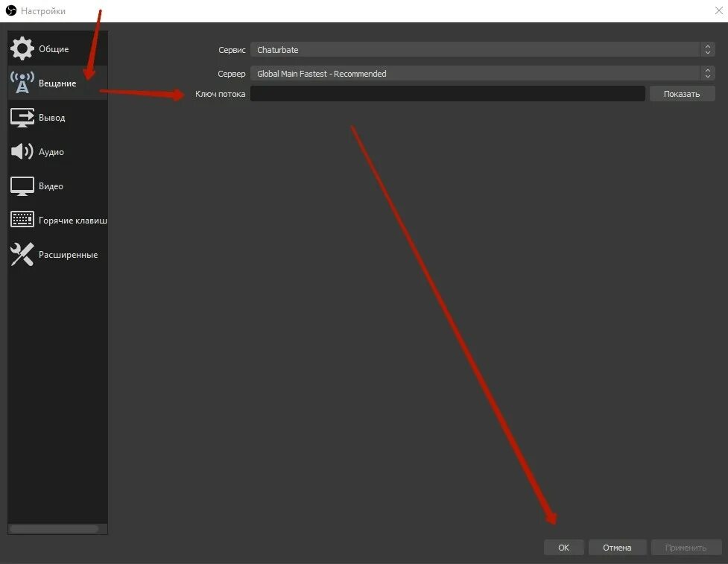Select the Горячие клавиши keyboard icon
The image size is (728, 564).
(22, 220)
